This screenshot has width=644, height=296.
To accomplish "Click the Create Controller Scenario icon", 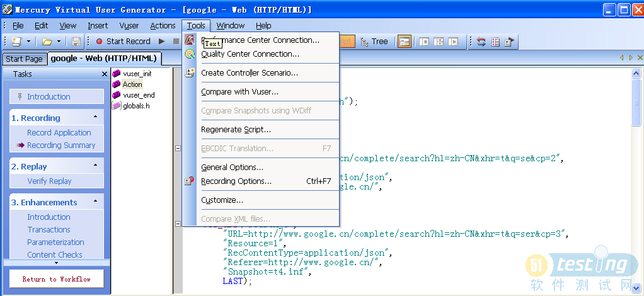I will pyautogui.click(x=189, y=72).
